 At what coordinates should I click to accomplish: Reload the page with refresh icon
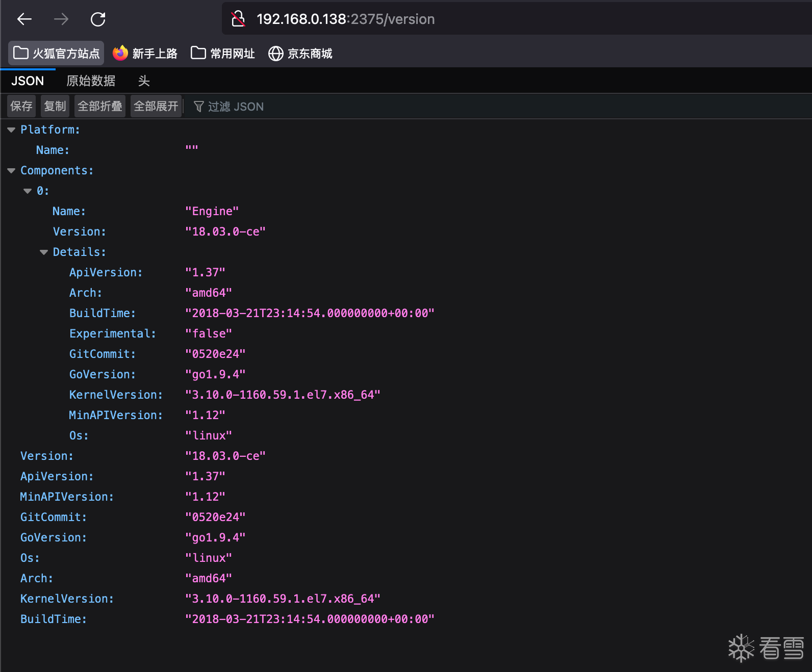click(x=98, y=19)
